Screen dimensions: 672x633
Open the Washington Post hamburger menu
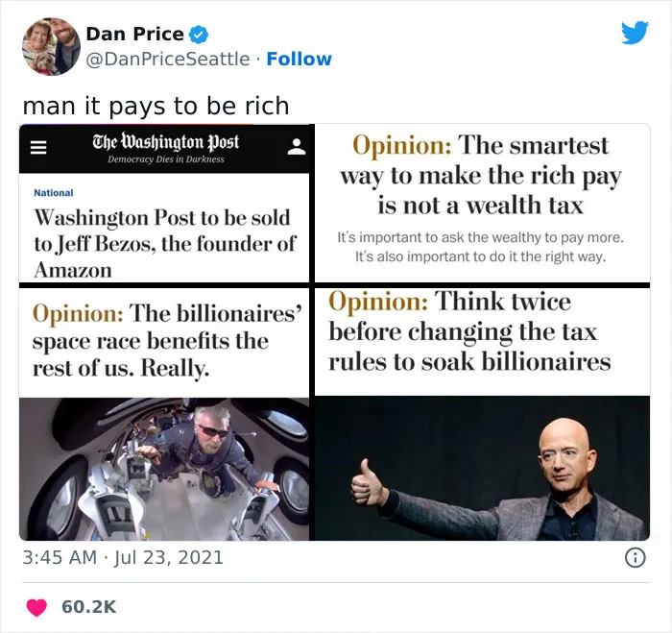[x=38, y=148]
